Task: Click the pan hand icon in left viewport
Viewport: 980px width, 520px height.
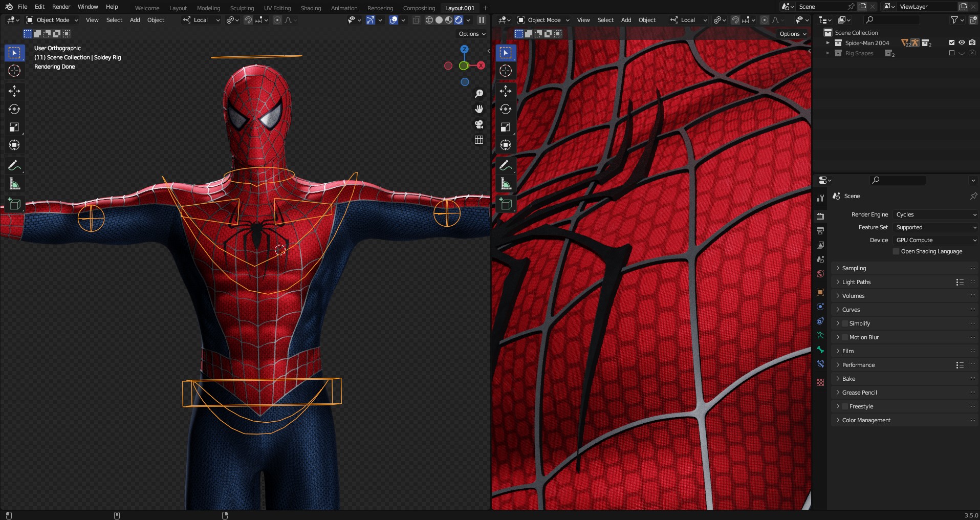Action: [479, 109]
